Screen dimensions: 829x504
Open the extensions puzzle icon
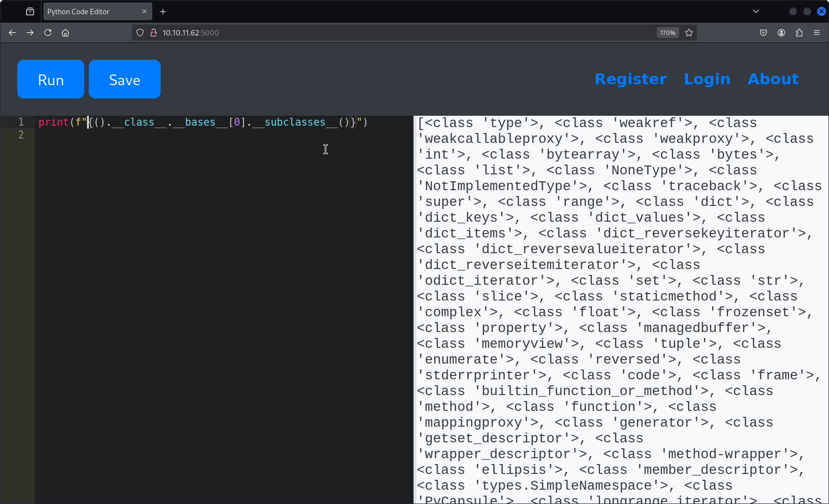799,33
